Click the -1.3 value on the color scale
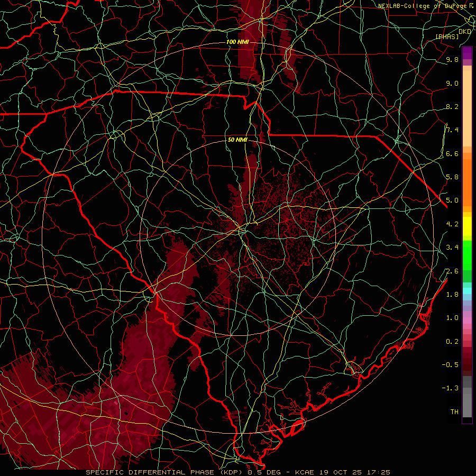 [x=450, y=388]
